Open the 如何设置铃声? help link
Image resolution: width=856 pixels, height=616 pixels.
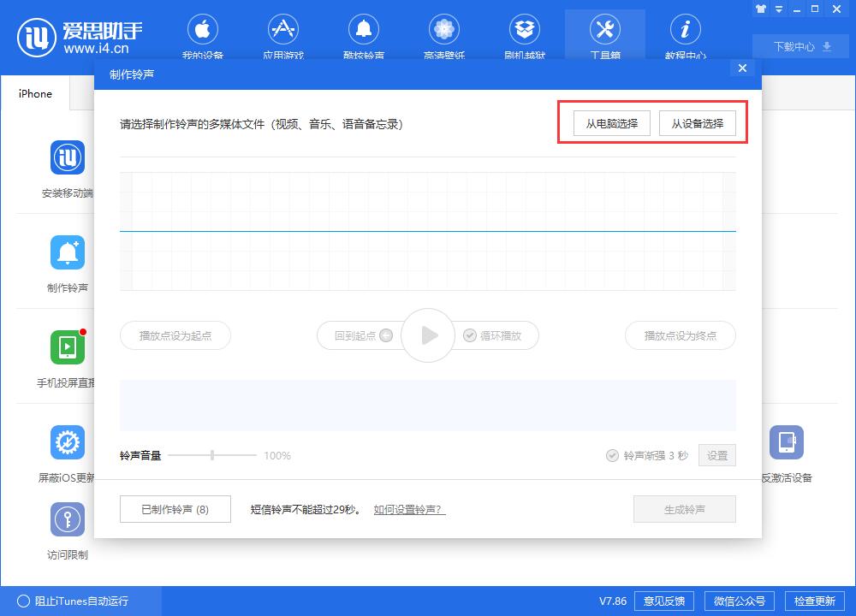[408, 509]
